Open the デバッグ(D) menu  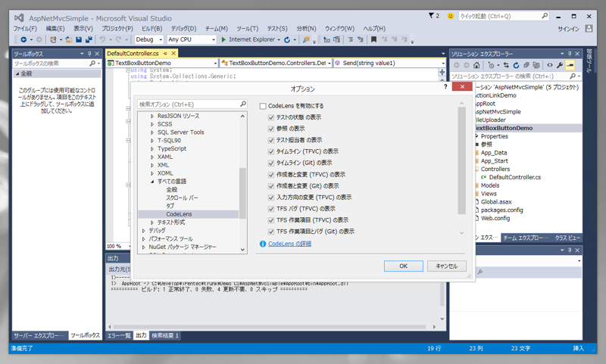point(184,29)
